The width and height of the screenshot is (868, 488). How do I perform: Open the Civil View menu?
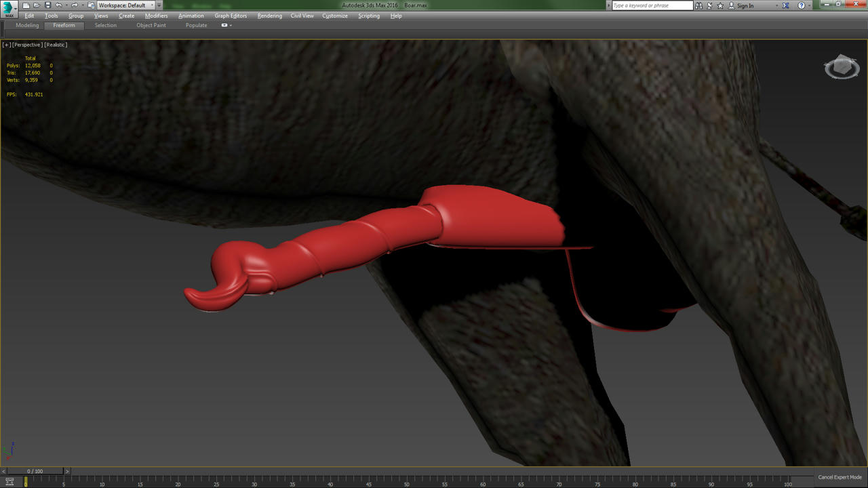point(302,16)
